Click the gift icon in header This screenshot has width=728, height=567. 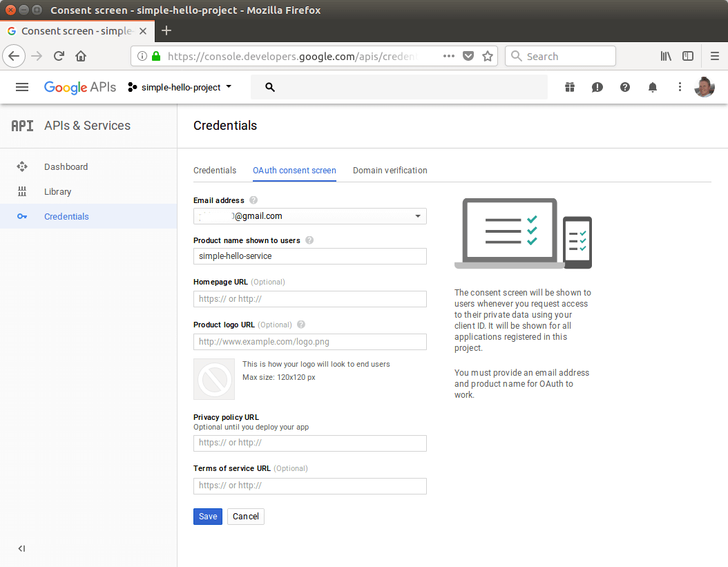pyautogui.click(x=569, y=87)
